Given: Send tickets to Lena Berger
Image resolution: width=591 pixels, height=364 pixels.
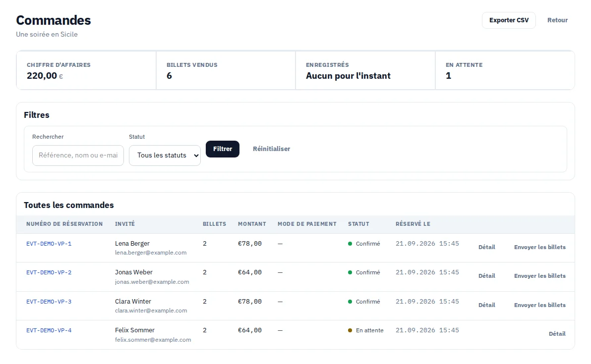Looking at the screenshot, I should tap(540, 247).
